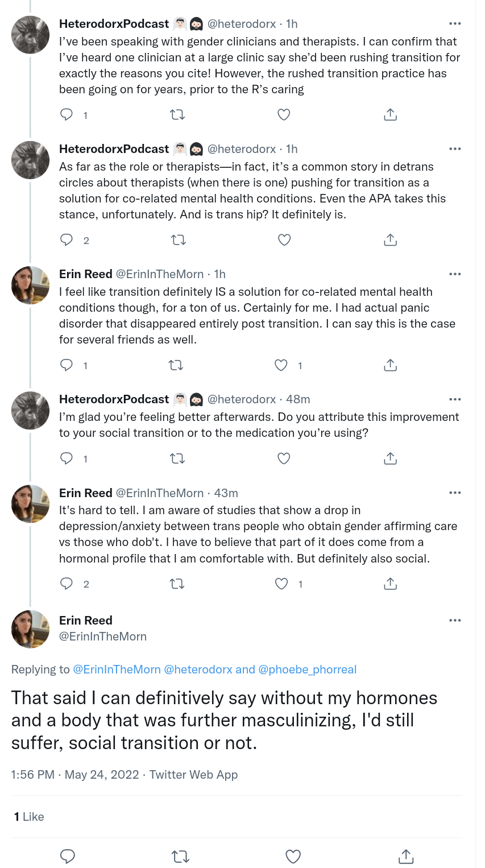Open more options on Erin Reed's 1h tweet

click(x=455, y=274)
